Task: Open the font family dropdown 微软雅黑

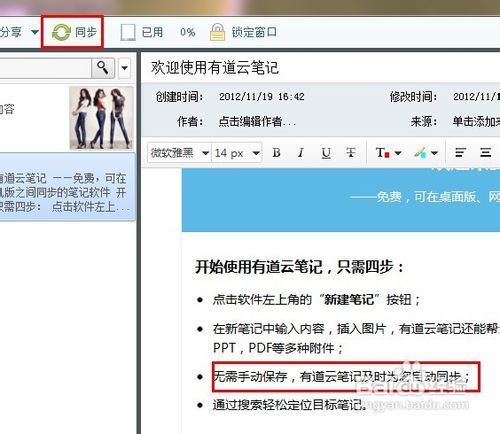Action: [x=179, y=153]
